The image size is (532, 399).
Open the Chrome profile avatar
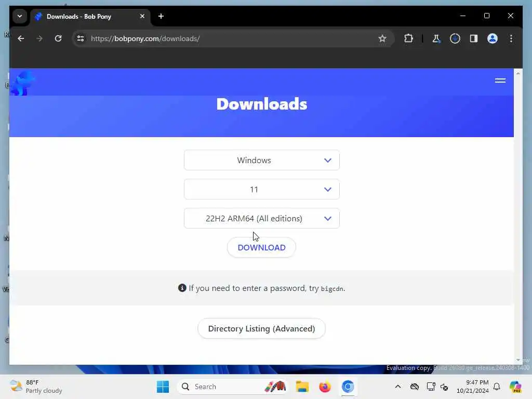pyautogui.click(x=493, y=38)
